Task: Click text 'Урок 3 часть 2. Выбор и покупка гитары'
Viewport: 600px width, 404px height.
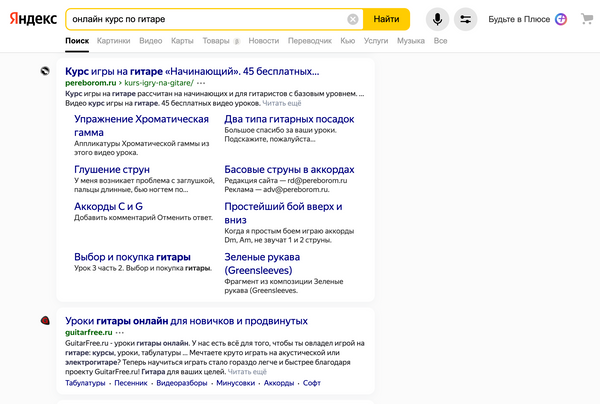Action: tap(143, 268)
